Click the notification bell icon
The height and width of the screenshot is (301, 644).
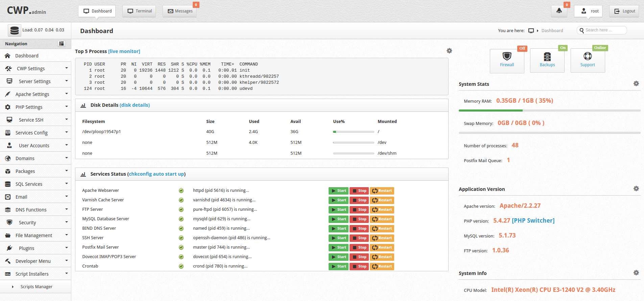coord(559,11)
